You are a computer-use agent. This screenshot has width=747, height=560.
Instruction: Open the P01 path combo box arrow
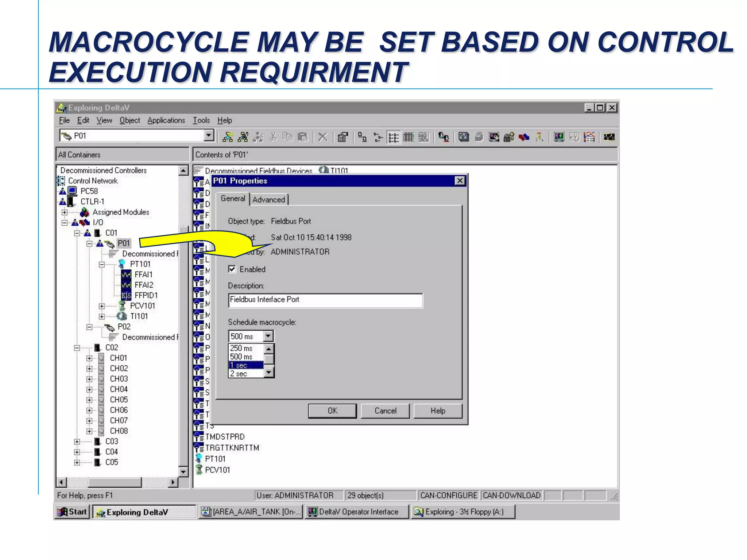pyautogui.click(x=209, y=136)
